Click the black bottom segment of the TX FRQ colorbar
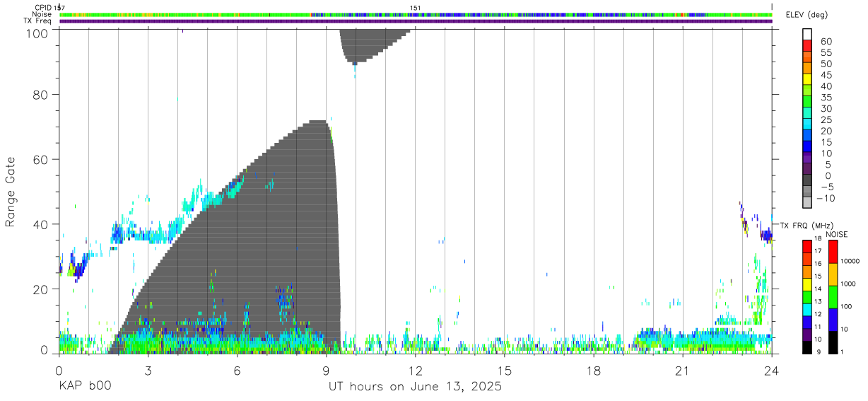 tap(807, 347)
